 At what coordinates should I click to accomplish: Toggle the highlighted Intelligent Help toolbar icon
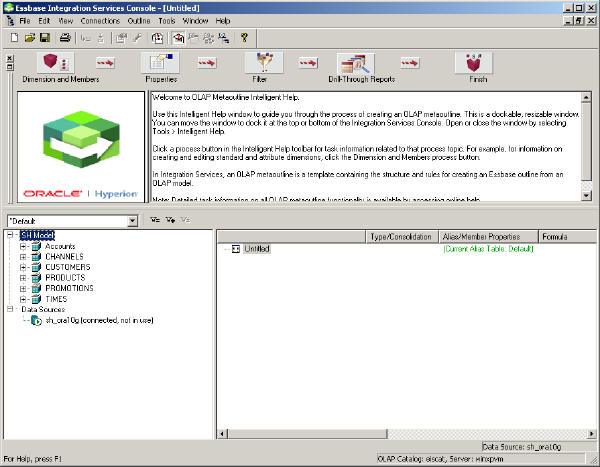[x=178, y=38]
